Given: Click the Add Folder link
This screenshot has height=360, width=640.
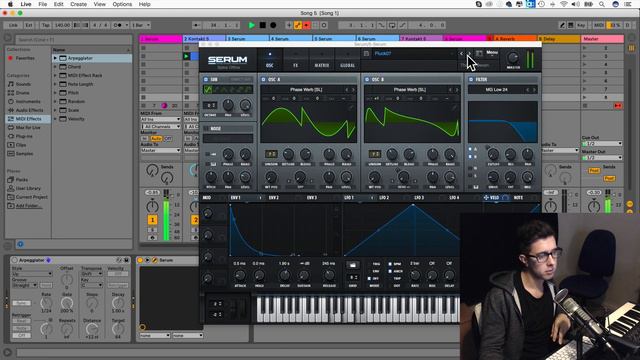Looking at the screenshot, I should [x=29, y=206].
